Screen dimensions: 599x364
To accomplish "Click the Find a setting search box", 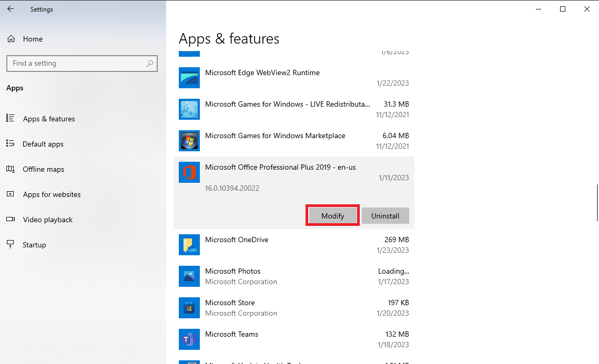I will point(82,64).
